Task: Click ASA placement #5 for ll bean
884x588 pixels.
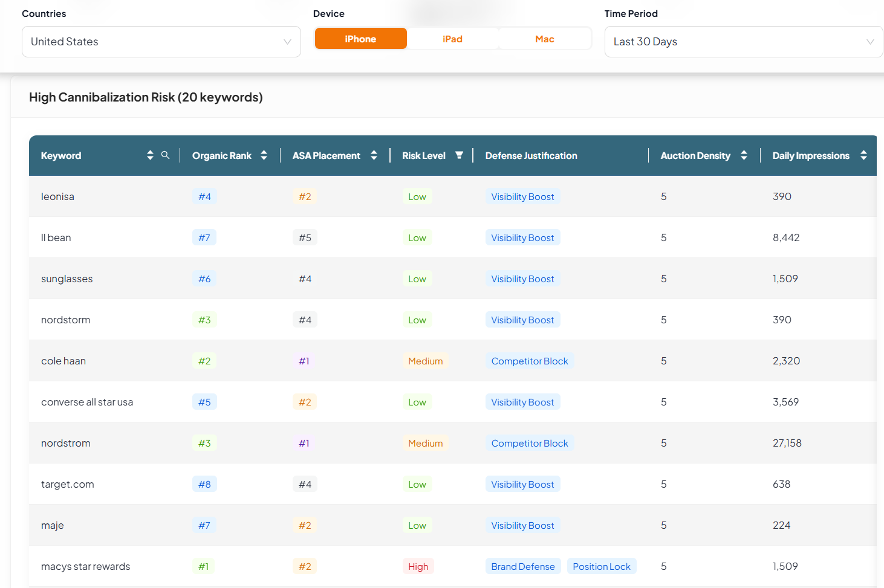Action: click(305, 237)
